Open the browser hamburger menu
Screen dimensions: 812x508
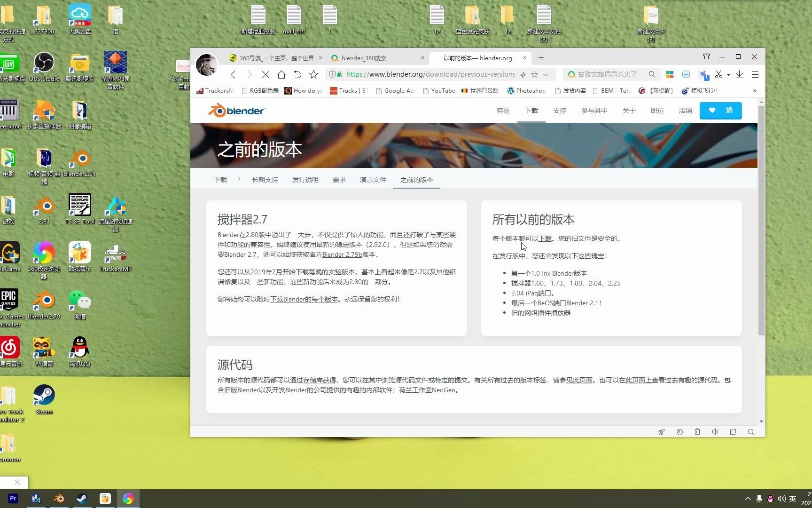(x=755, y=74)
